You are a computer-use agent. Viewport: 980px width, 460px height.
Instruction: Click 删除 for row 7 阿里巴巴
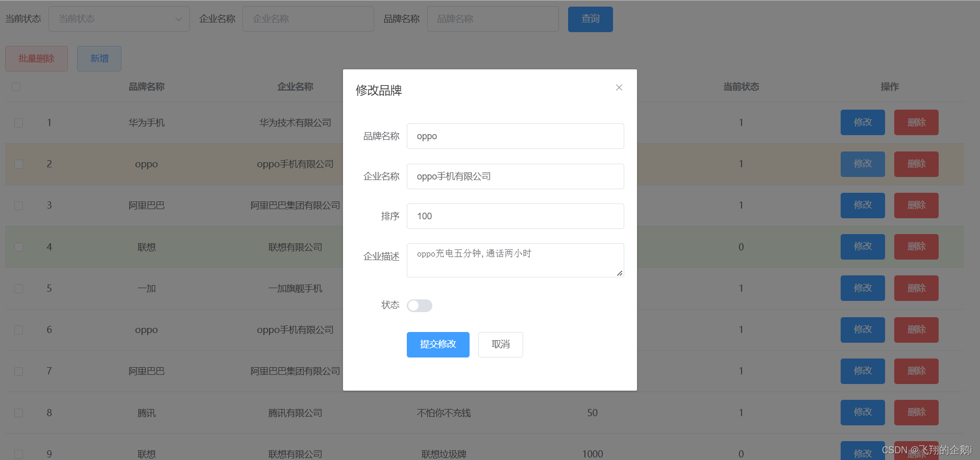click(x=916, y=371)
